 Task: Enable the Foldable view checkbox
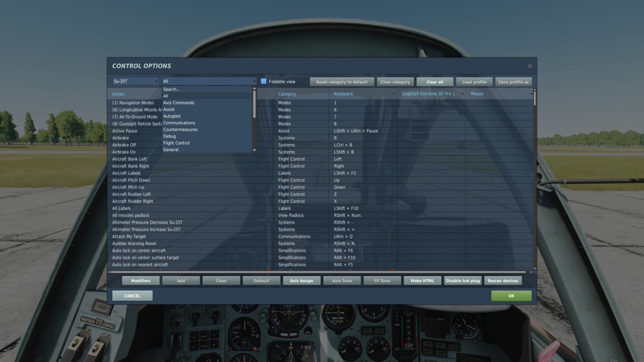click(x=263, y=81)
